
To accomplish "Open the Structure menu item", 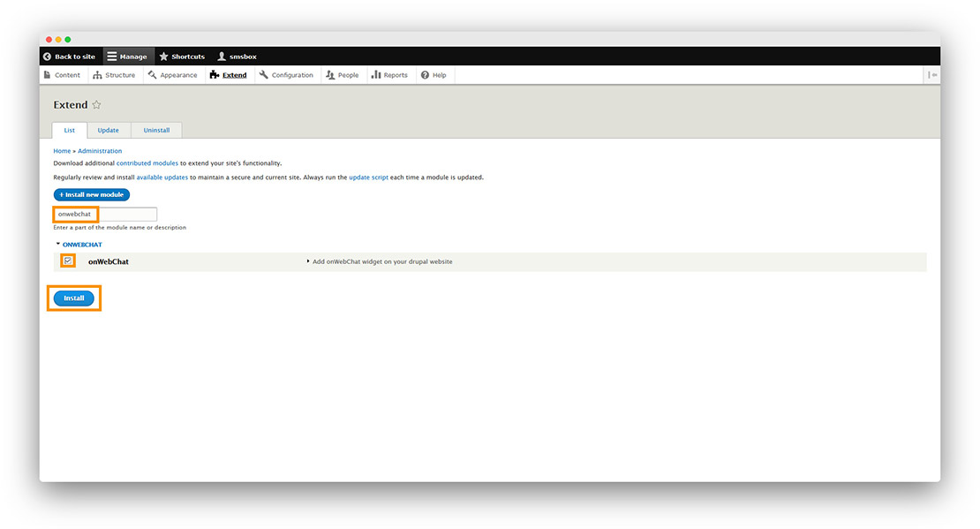I will 114,75.
